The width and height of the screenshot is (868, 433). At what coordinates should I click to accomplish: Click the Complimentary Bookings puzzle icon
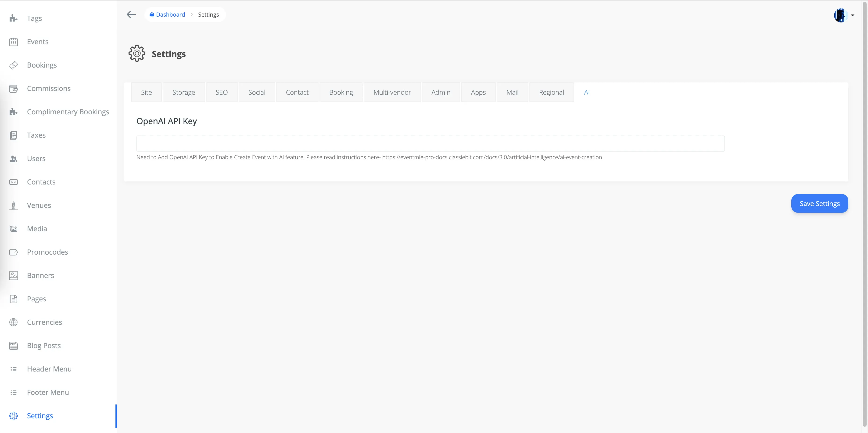point(14,112)
